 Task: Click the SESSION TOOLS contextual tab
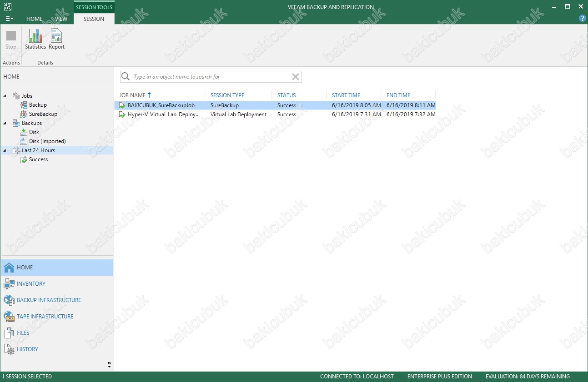tap(94, 7)
